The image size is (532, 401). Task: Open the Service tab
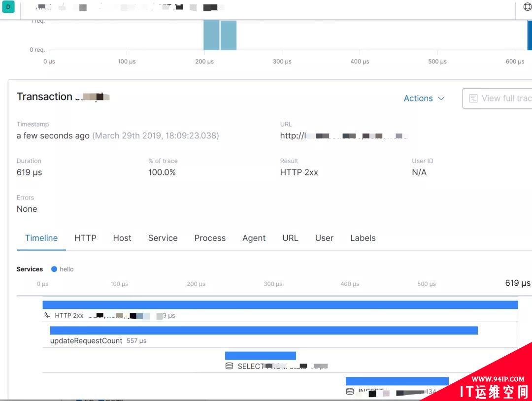tap(163, 238)
